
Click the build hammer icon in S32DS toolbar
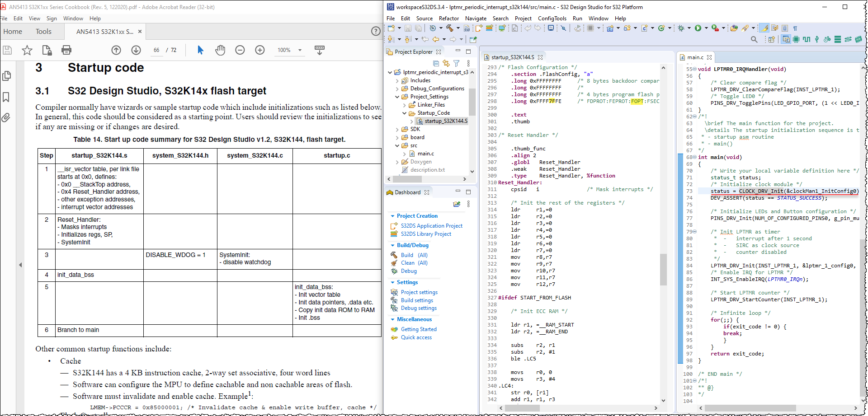pyautogui.click(x=449, y=28)
